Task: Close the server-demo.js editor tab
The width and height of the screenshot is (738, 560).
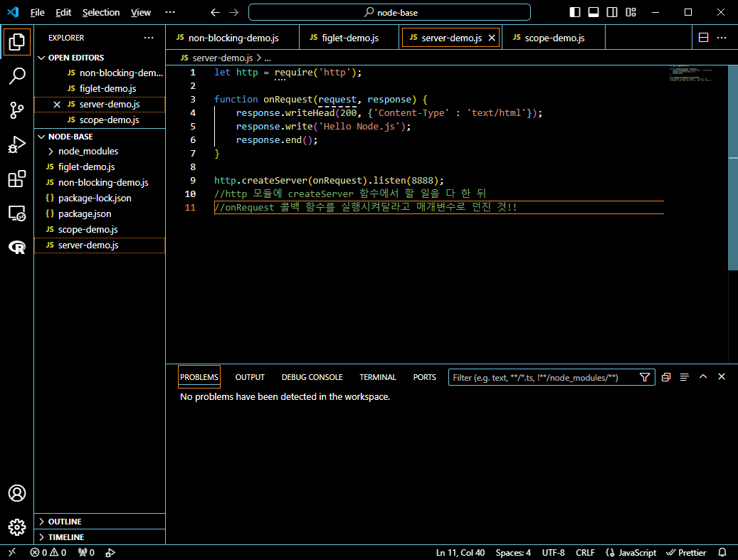Action: (x=491, y=38)
